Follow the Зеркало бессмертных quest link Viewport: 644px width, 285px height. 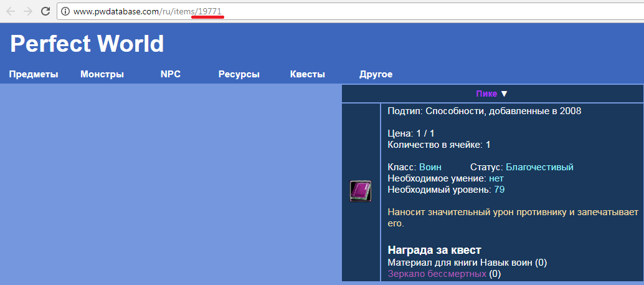click(x=437, y=274)
